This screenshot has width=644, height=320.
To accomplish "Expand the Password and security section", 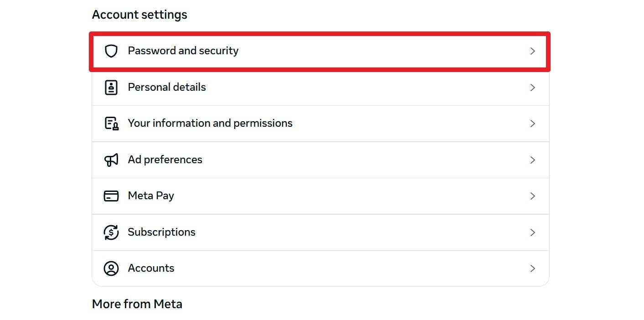I will [x=532, y=51].
